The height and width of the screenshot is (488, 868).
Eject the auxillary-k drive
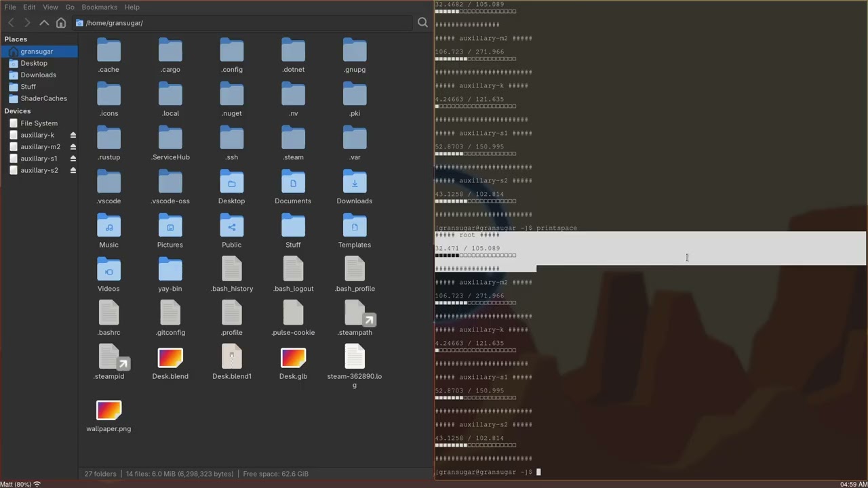tap(73, 135)
